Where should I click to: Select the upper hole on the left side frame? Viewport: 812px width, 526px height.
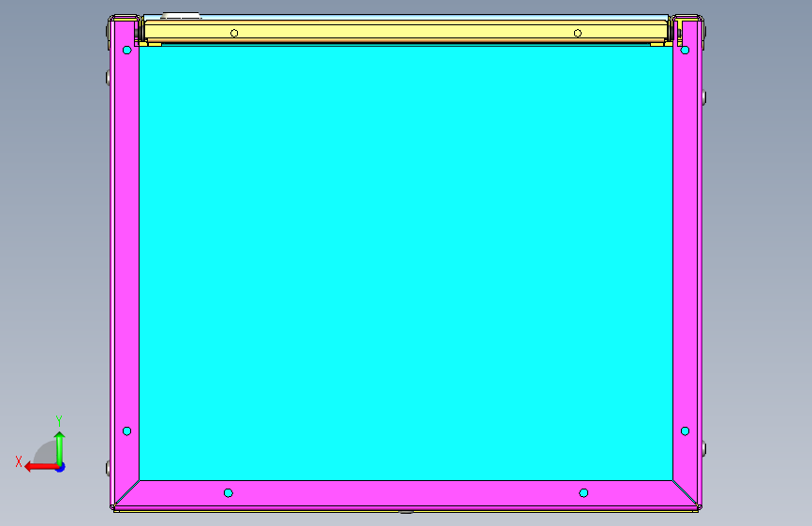coord(126,51)
